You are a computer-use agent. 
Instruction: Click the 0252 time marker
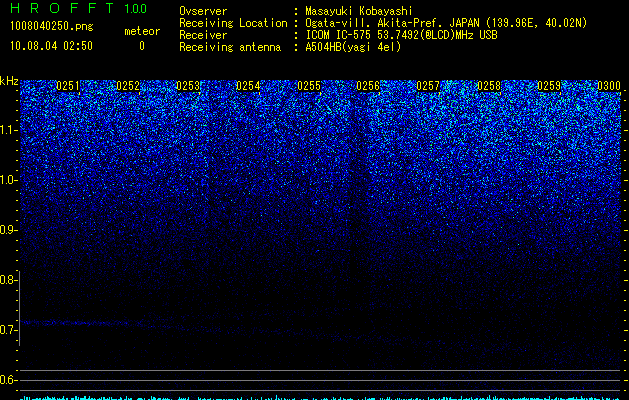pos(128,86)
